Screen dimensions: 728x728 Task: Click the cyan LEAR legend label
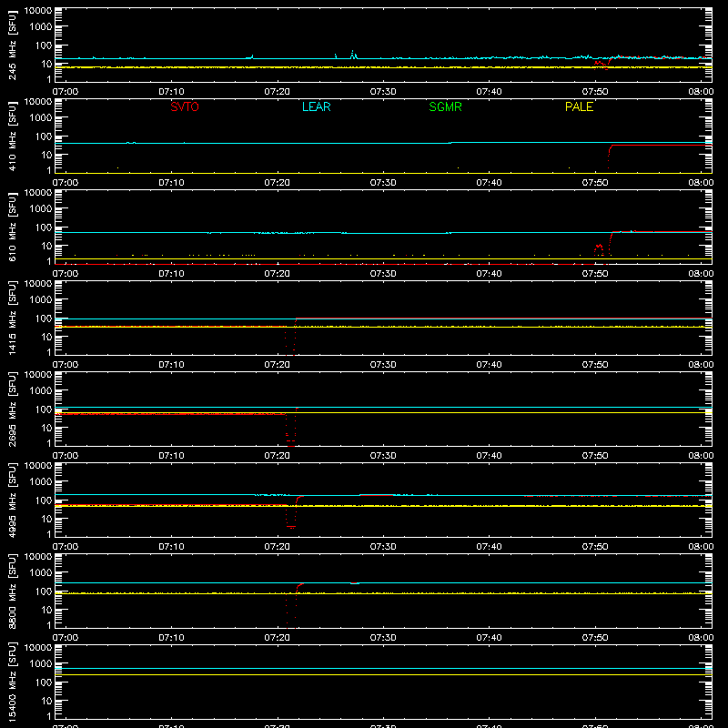[x=316, y=106]
